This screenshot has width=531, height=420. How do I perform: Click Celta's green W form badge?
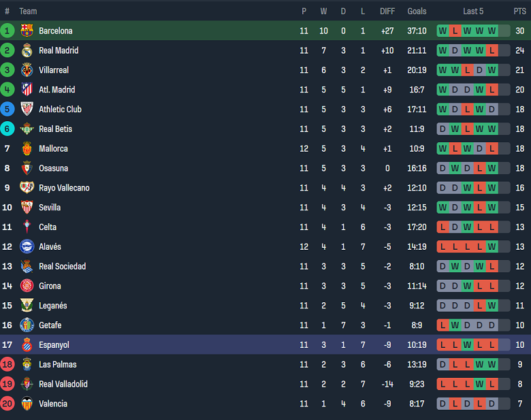tap(467, 227)
